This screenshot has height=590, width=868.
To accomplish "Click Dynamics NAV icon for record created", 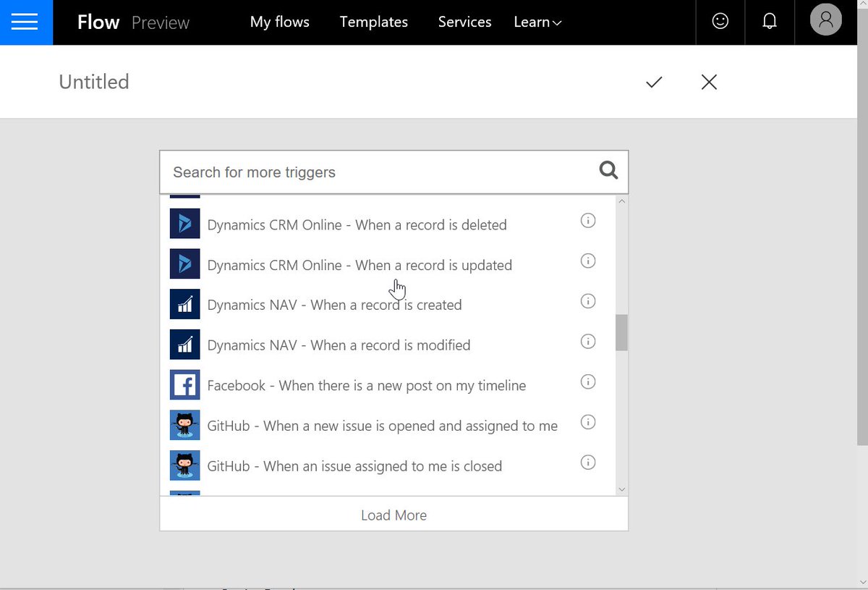I will (184, 304).
